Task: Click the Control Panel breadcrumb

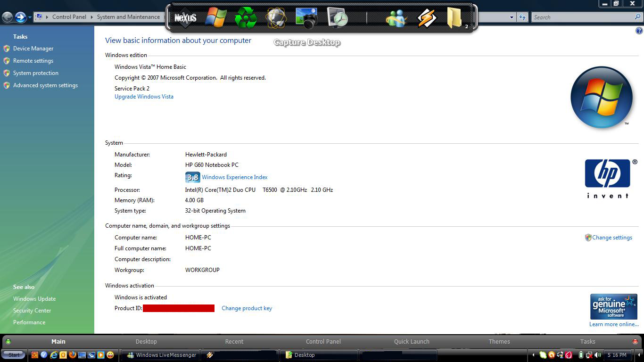Action: pos(69,17)
